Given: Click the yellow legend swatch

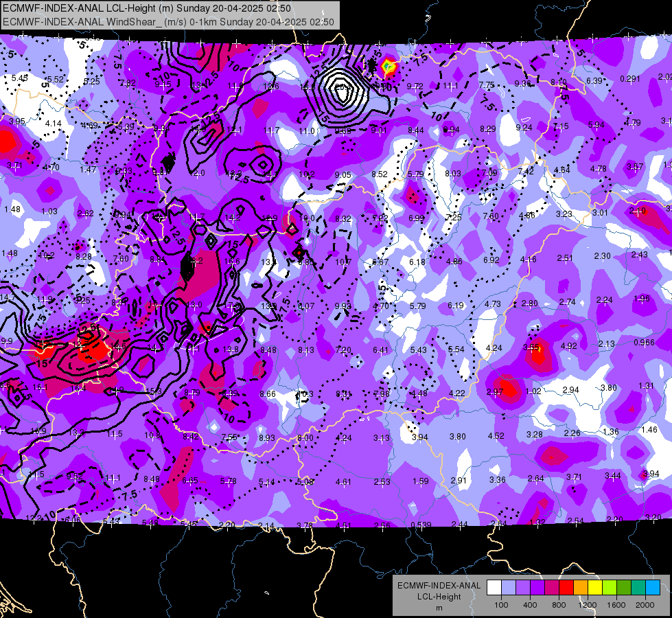Looking at the screenshot, I should [595, 588].
